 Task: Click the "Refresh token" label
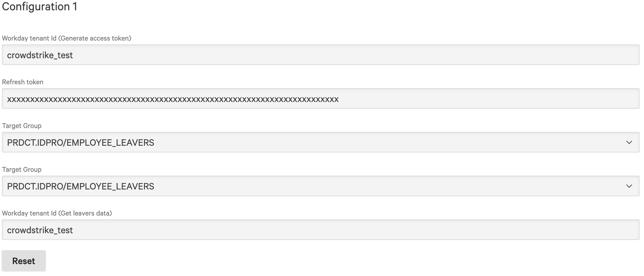point(22,82)
